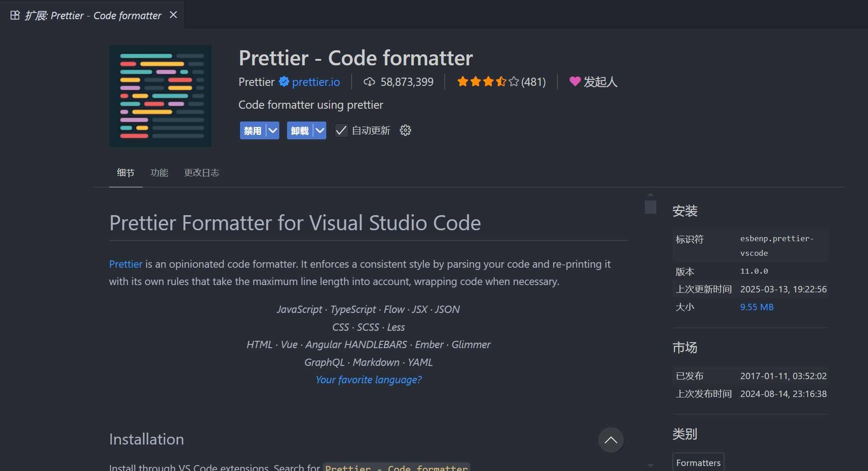Click the star rating icons
Viewport: 868px width, 471px height.
[x=488, y=82]
